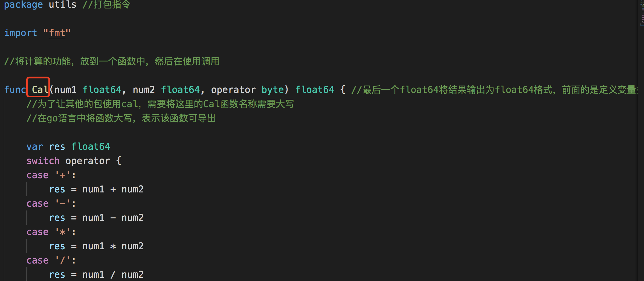Screen dimensions: 644x281
Task: Click the import keyword
Action: (x=21, y=33)
